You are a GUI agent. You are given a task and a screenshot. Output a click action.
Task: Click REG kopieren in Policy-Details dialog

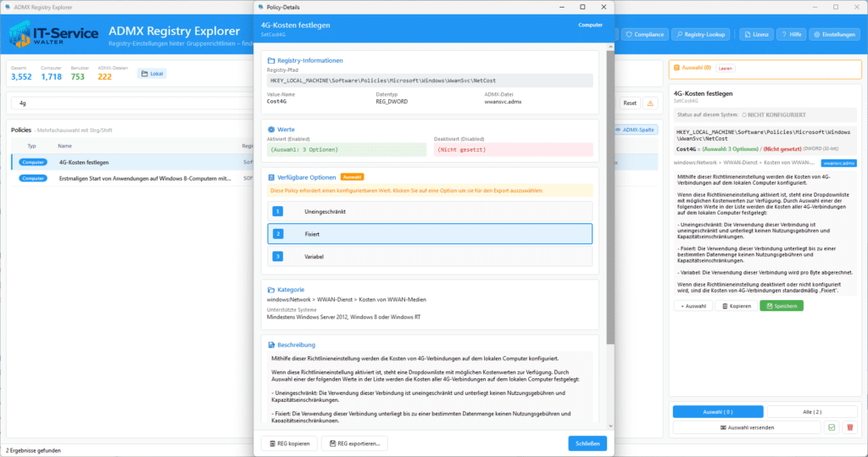tap(290, 443)
